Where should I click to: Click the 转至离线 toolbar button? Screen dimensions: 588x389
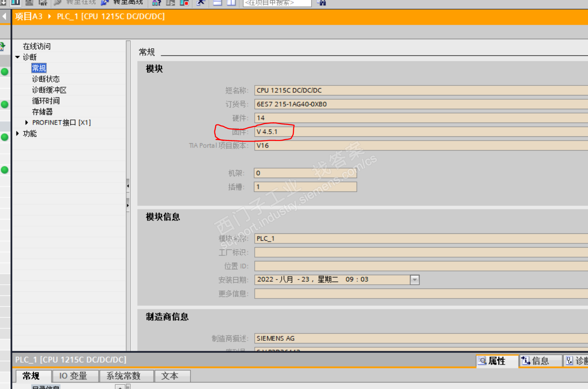pyautogui.click(x=122, y=2)
